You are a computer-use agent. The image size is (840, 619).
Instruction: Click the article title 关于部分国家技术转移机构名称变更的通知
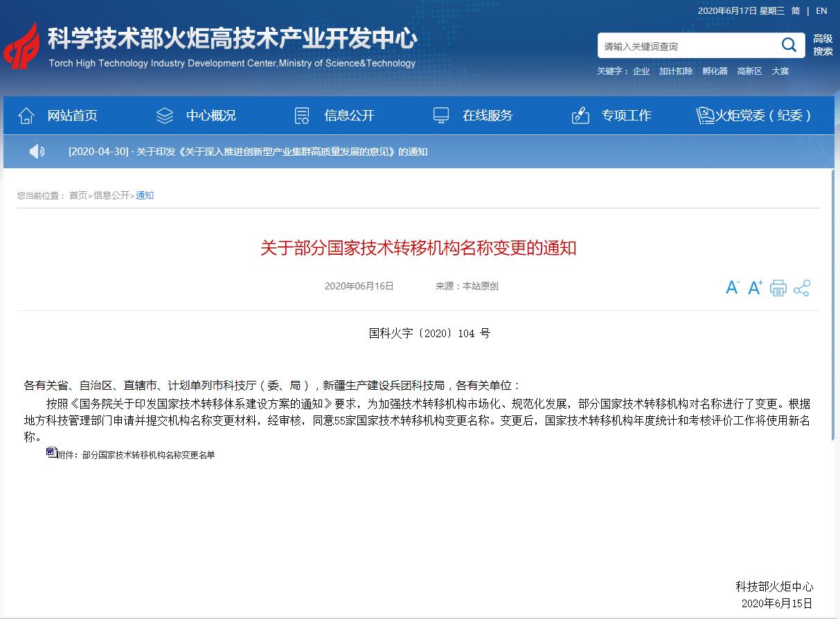[x=418, y=248]
